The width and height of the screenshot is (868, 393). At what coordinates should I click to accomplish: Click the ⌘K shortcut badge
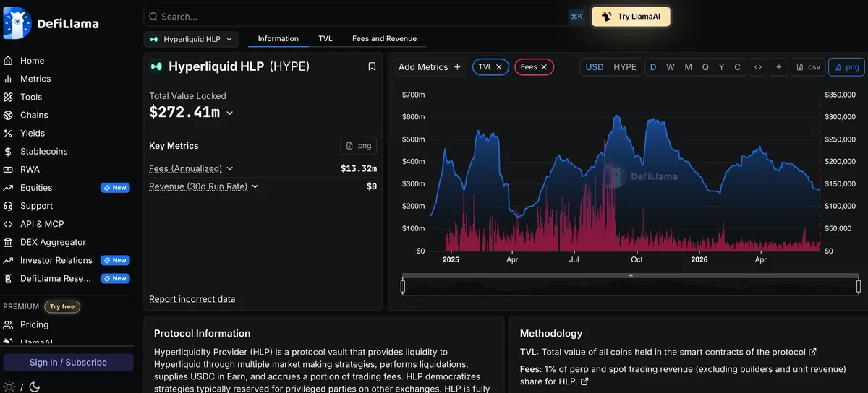[x=576, y=17]
